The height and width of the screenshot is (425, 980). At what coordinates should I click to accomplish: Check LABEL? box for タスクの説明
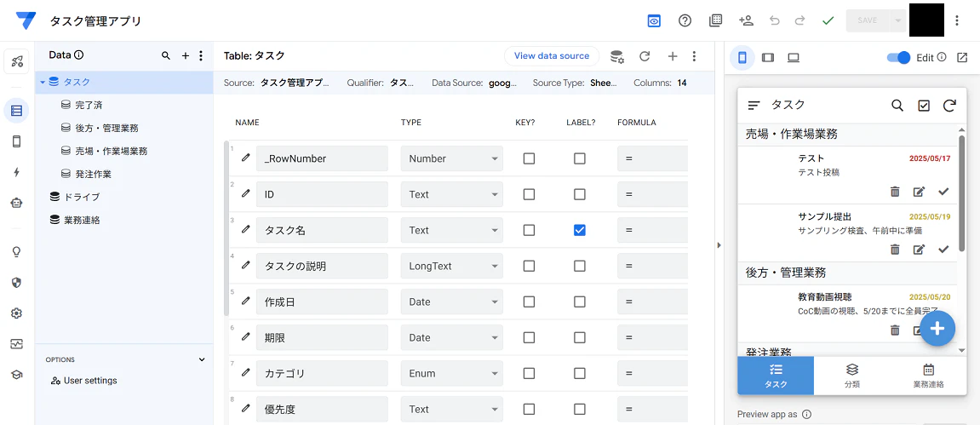point(579,267)
